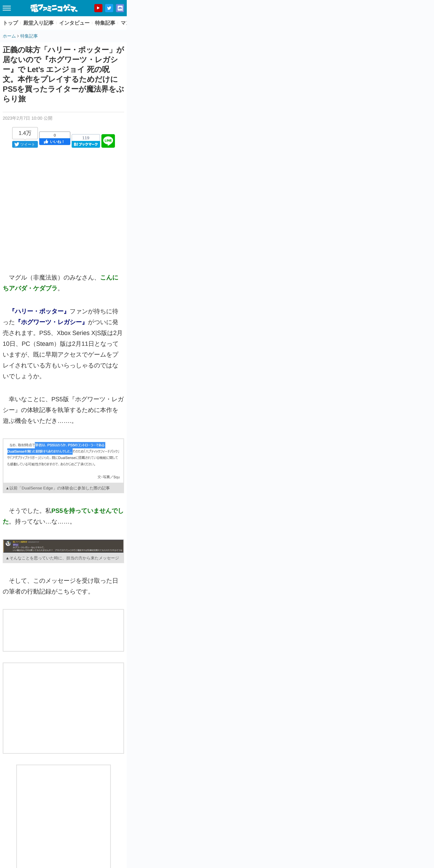Click the article headline text

(x=63, y=74)
